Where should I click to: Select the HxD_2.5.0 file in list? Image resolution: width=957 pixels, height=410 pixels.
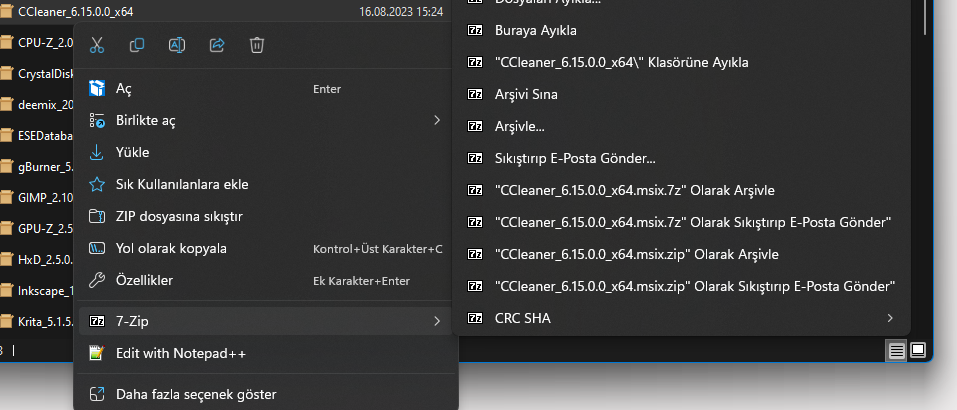38,260
